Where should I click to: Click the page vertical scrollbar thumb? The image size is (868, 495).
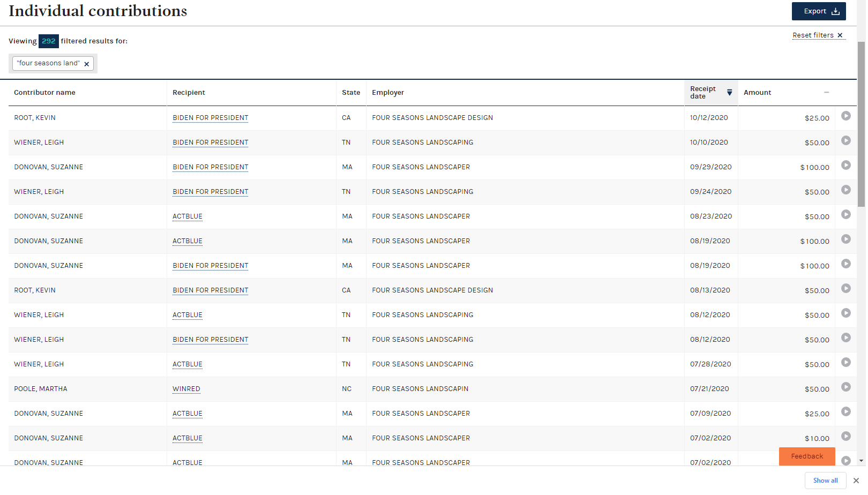click(861, 124)
